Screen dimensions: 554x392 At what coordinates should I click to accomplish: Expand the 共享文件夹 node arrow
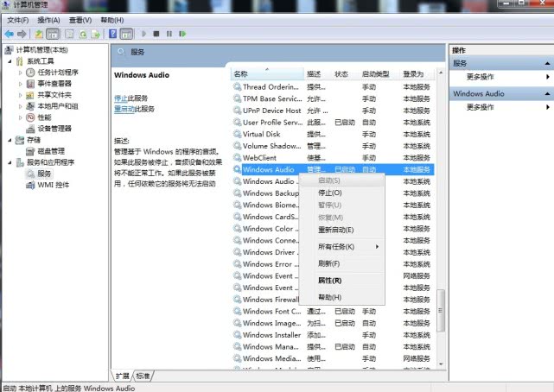point(20,95)
